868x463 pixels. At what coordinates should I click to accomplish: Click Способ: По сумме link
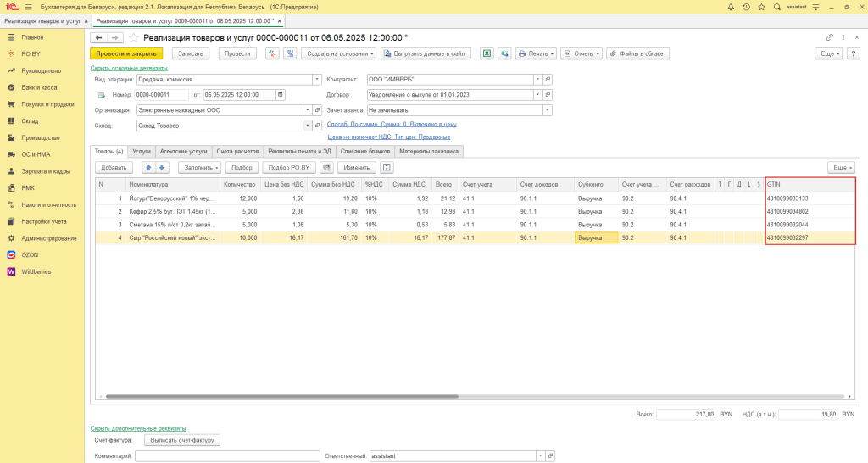392,124
